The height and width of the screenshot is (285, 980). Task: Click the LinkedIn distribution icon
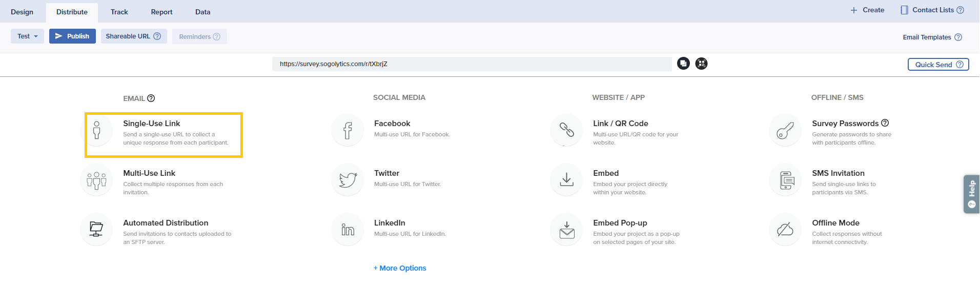pyautogui.click(x=348, y=230)
